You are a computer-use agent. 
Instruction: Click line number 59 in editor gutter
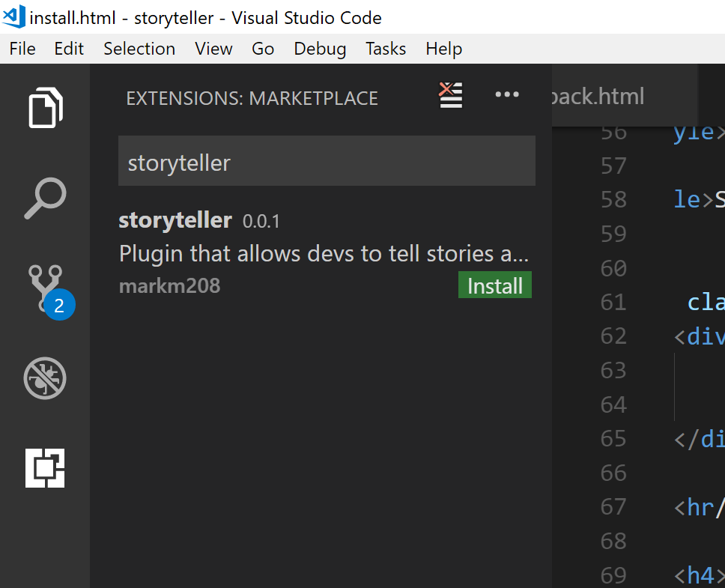(x=613, y=234)
